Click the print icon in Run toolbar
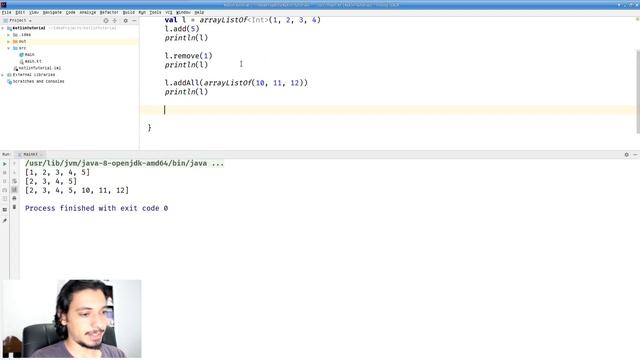 [x=14, y=198]
